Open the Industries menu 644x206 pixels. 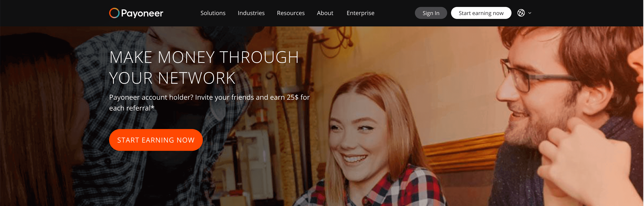pyautogui.click(x=251, y=13)
